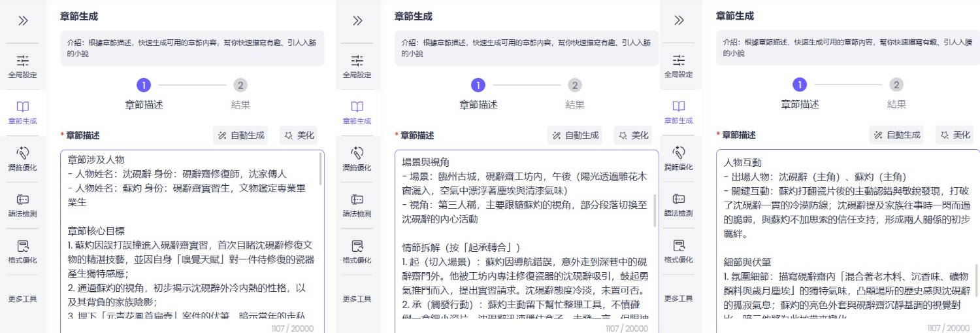Viewport: 980px width, 333px height.
Task: Choose 格式優化 icon in the middle sidebar
Action: point(357,252)
